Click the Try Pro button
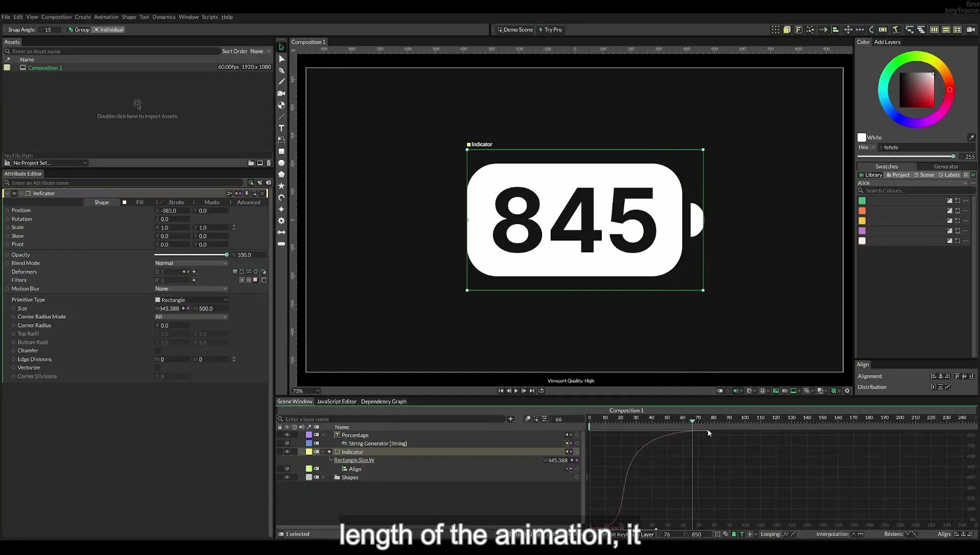This screenshot has height=555, width=980. click(x=550, y=30)
